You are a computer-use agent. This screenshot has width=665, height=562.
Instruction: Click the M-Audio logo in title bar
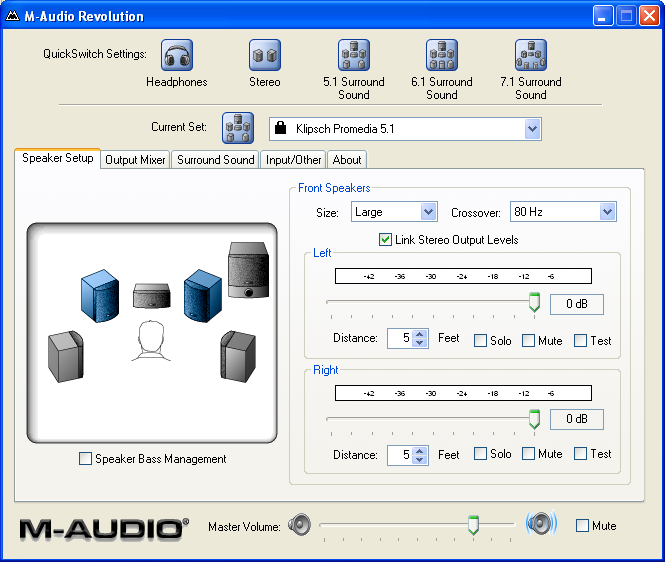(x=12, y=16)
